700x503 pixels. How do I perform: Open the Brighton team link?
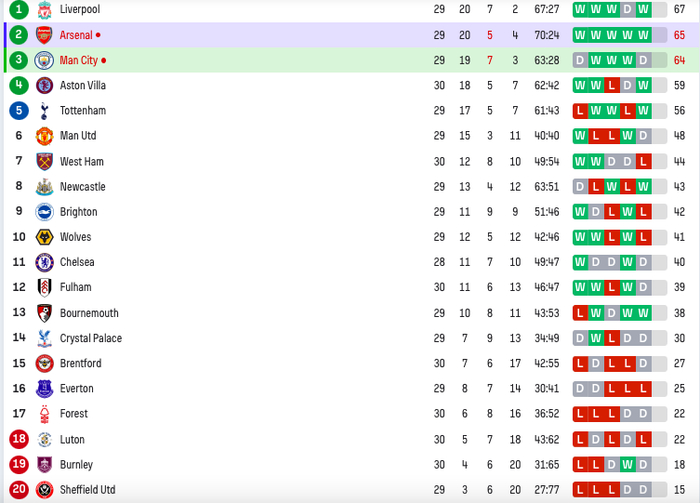pyautogui.click(x=78, y=212)
